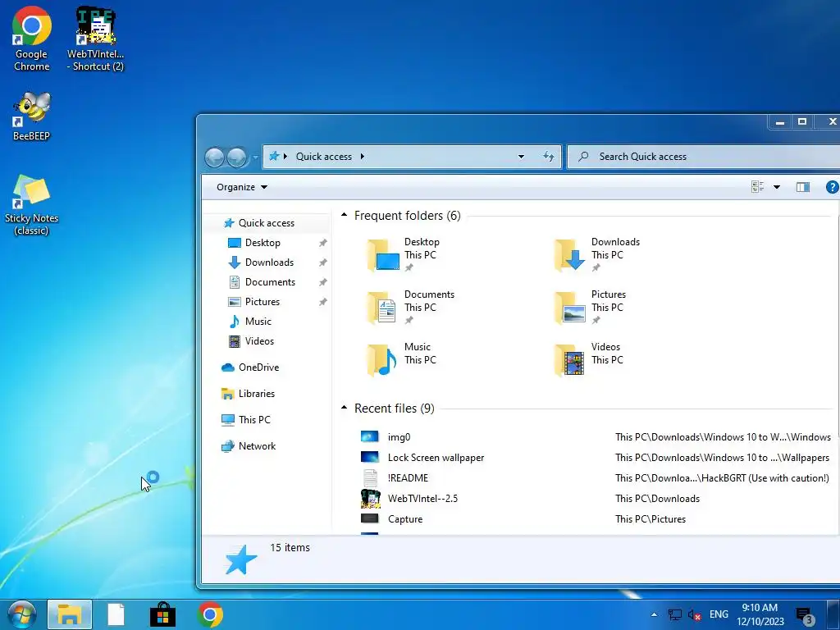Image resolution: width=840 pixels, height=630 pixels.
Task: Open WebTVIntel Shortcut (2) desktop icon
Action: 95,39
